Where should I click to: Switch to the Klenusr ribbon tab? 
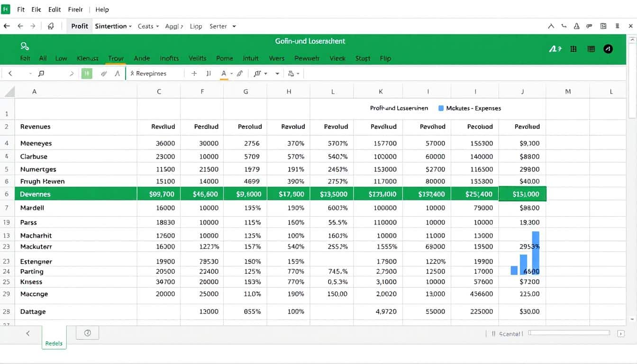click(88, 58)
